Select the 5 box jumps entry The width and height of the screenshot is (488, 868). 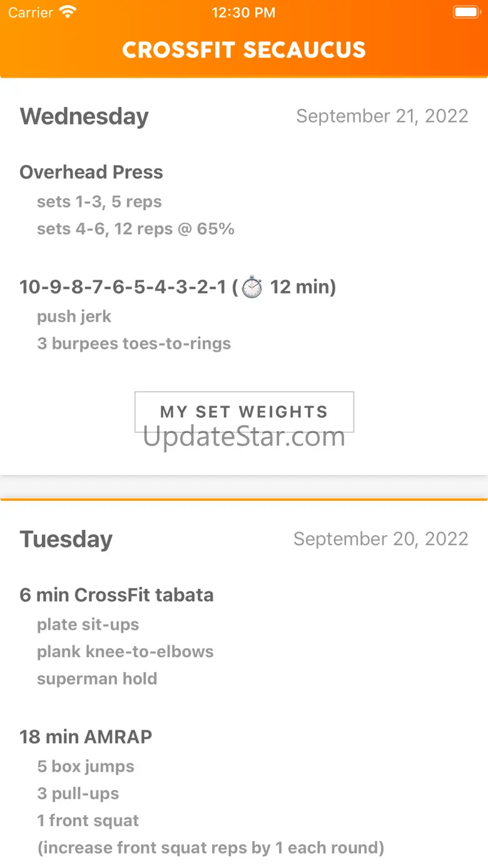86,766
